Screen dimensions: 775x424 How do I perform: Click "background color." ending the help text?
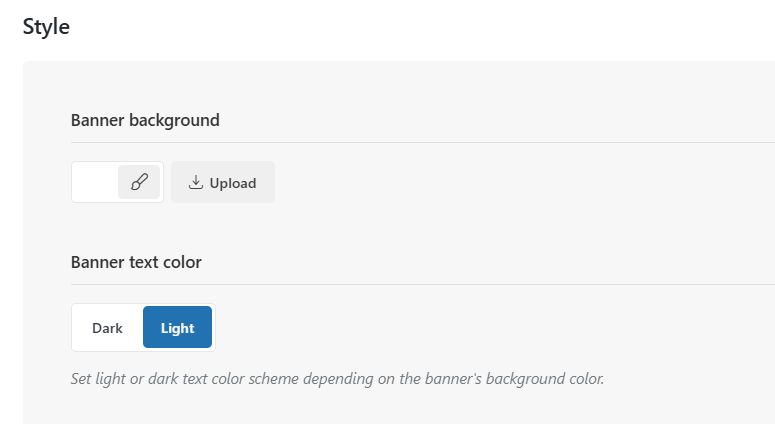[543, 379]
